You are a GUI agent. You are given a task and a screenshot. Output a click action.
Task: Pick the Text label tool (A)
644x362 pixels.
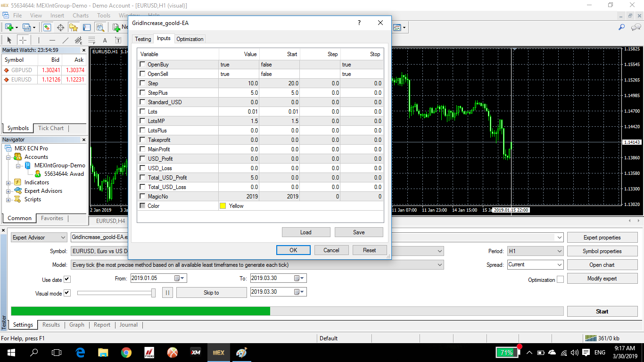105,40
